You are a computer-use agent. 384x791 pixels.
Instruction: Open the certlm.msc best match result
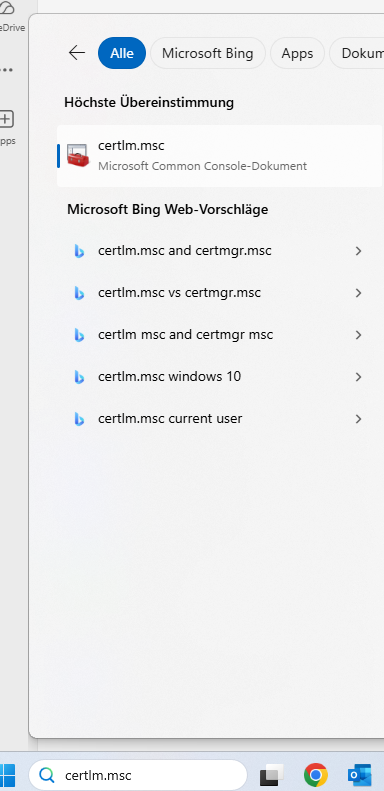pos(220,156)
